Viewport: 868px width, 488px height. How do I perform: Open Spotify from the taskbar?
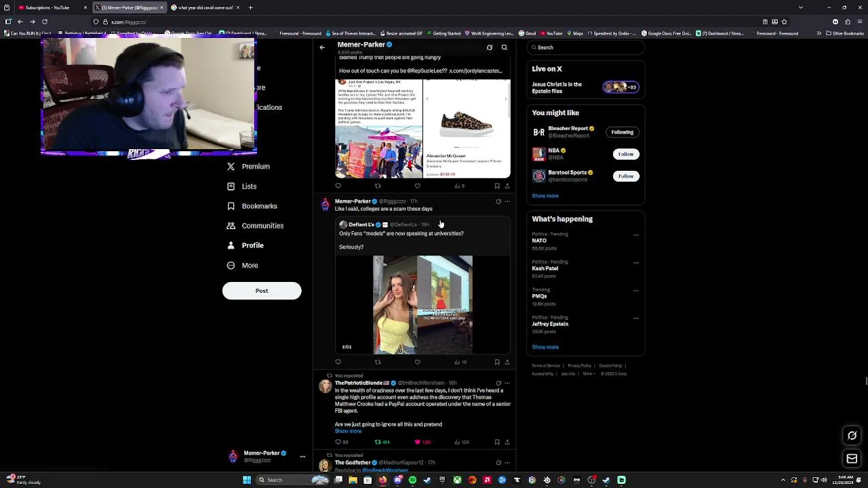[x=412, y=480]
